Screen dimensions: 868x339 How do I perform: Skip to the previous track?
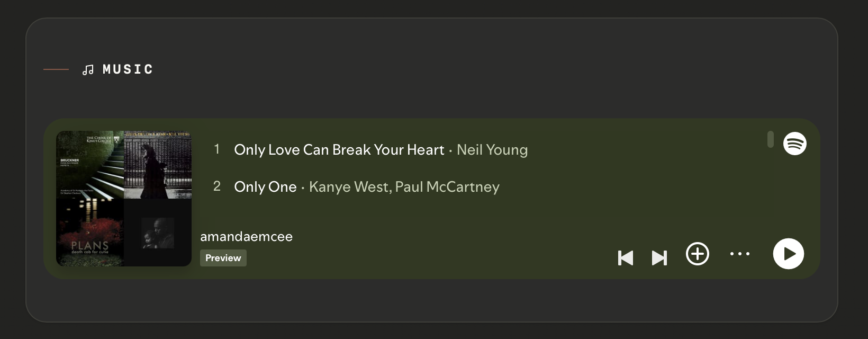click(x=626, y=258)
